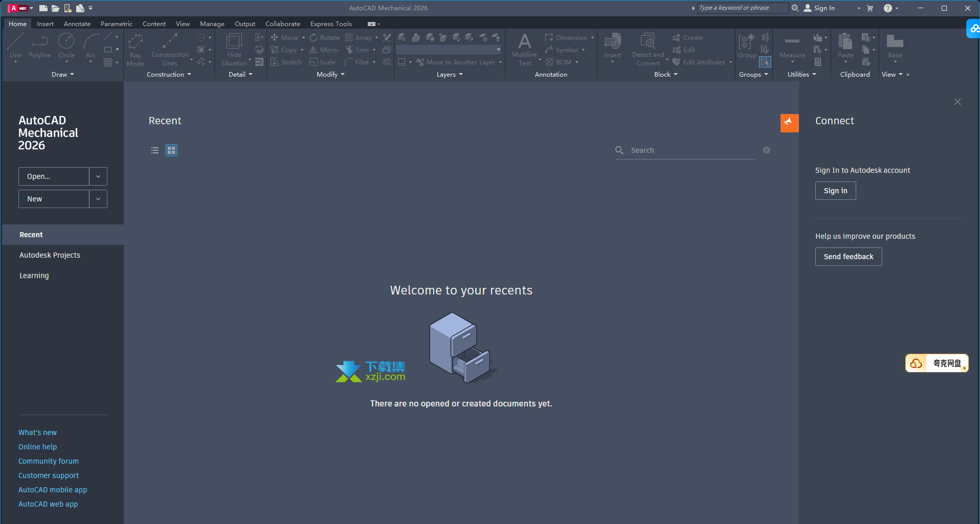The width and height of the screenshot is (980, 524).
Task: Click the Open... button
Action: tap(54, 176)
